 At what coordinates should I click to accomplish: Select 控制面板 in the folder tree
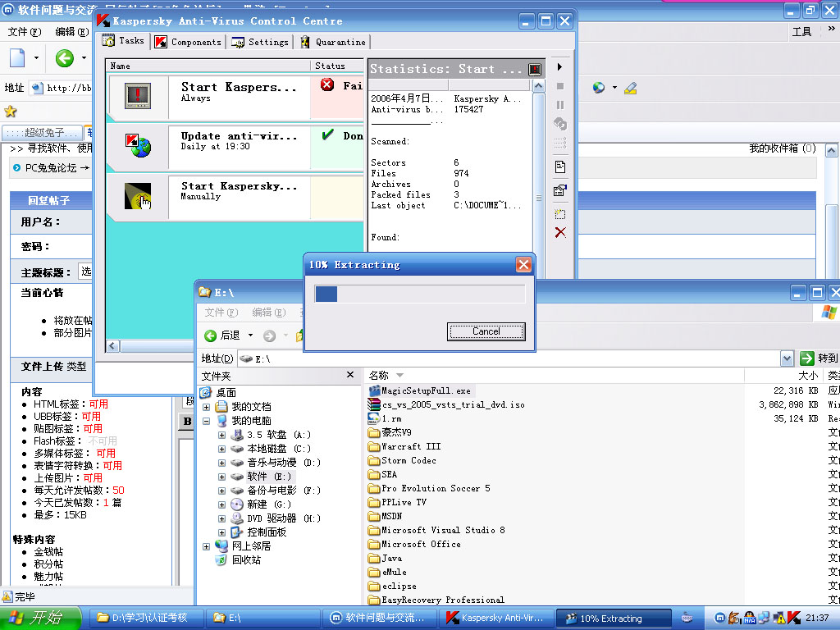tap(267, 532)
